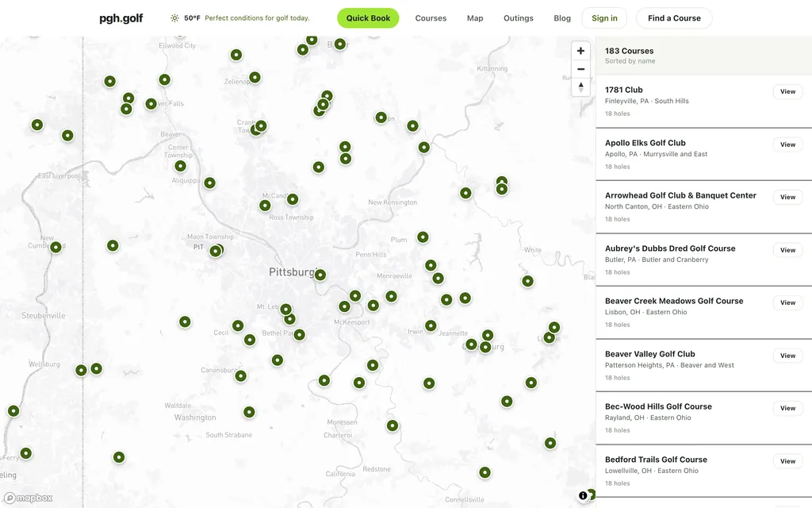Click the "Bec-Wood Hills Golf Course" name
This screenshot has height=508, width=812.
pos(658,406)
